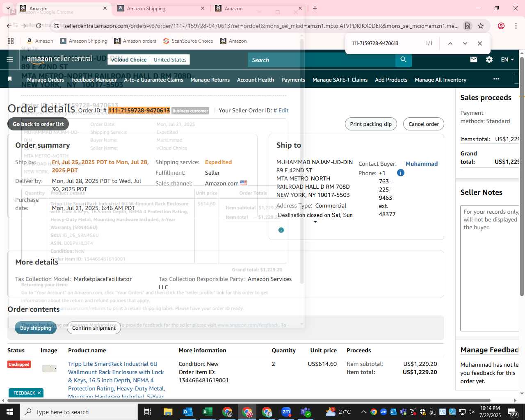Viewport: 525px width, 420px height.
Task: Click Confirm shipment button
Action: [x=94, y=328]
